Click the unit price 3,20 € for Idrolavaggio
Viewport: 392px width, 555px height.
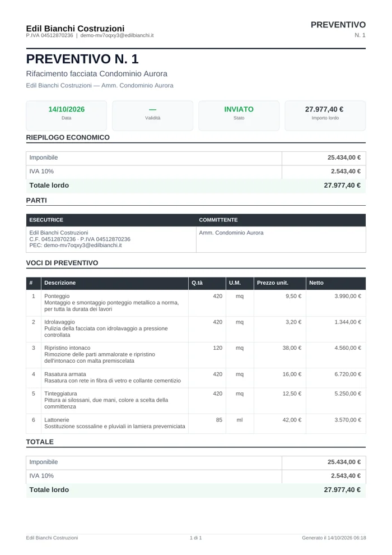point(293,322)
